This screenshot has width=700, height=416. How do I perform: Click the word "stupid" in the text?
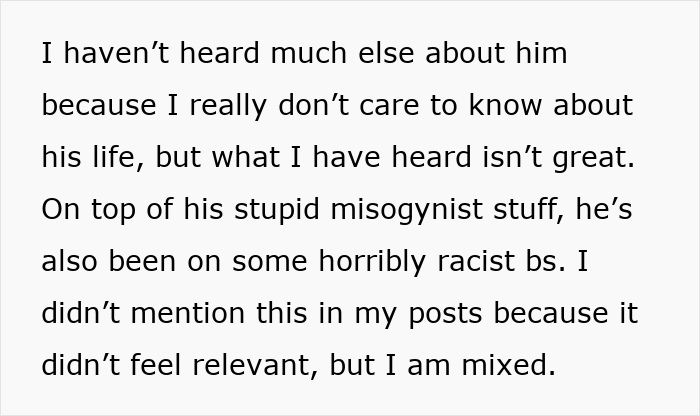point(277,210)
